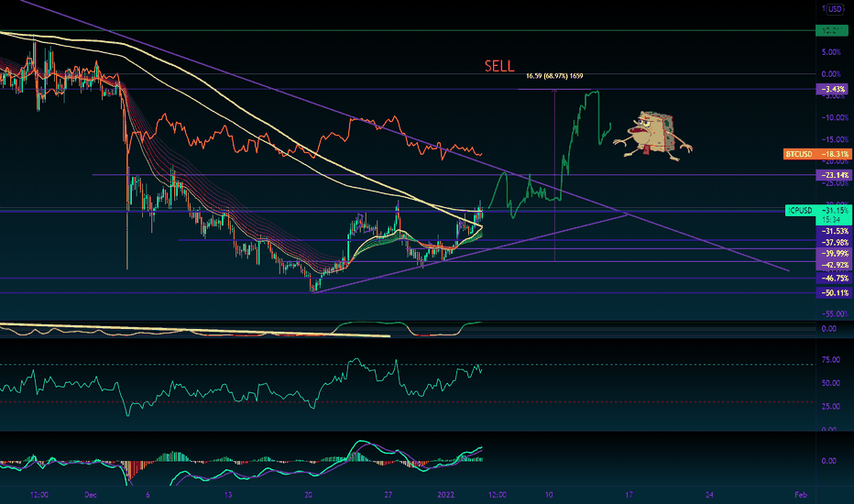854x504 pixels.
Task: Click the 75.00 RSI scale label
Action: click(x=830, y=359)
